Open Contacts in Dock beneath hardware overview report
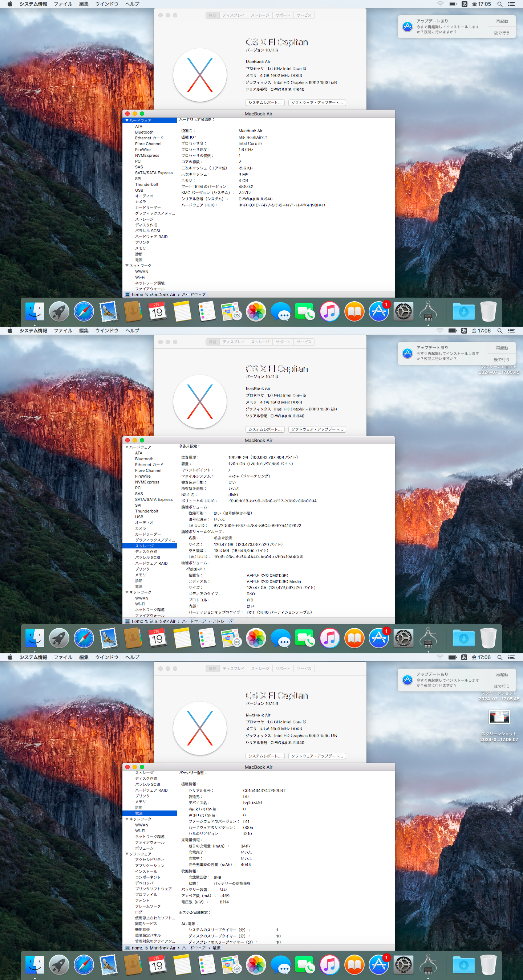 click(x=133, y=311)
